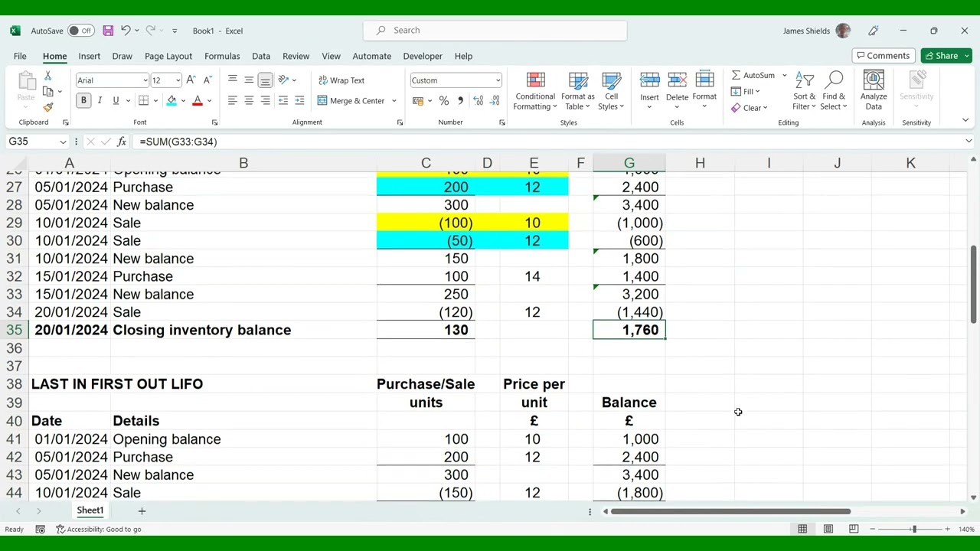
Task: Open the Data tab
Action: pyautogui.click(x=261, y=56)
